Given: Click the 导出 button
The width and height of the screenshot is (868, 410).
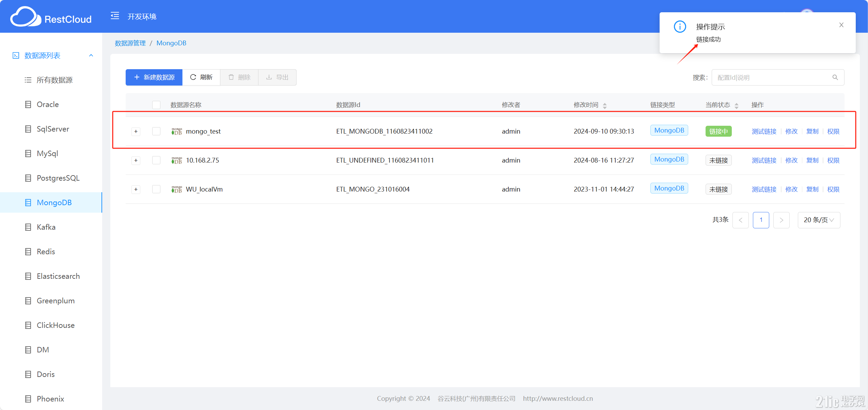Looking at the screenshot, I should [x=277, y=77].
